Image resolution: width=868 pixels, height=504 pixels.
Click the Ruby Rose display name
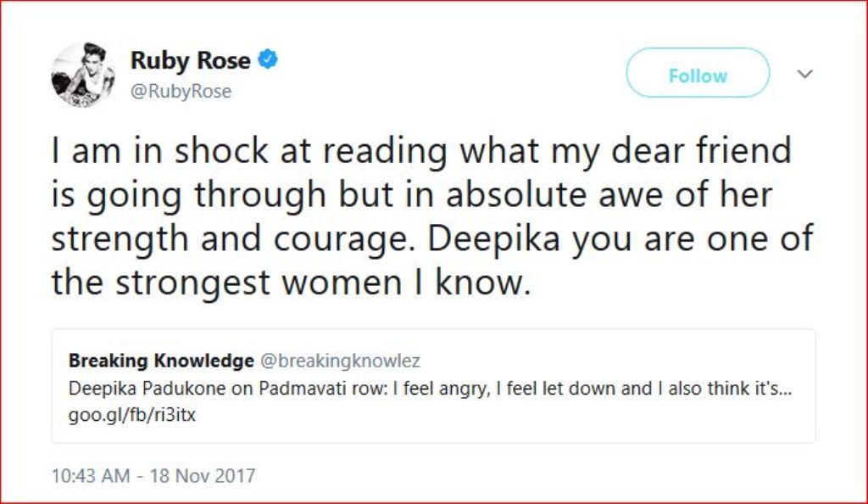[190, 61]
